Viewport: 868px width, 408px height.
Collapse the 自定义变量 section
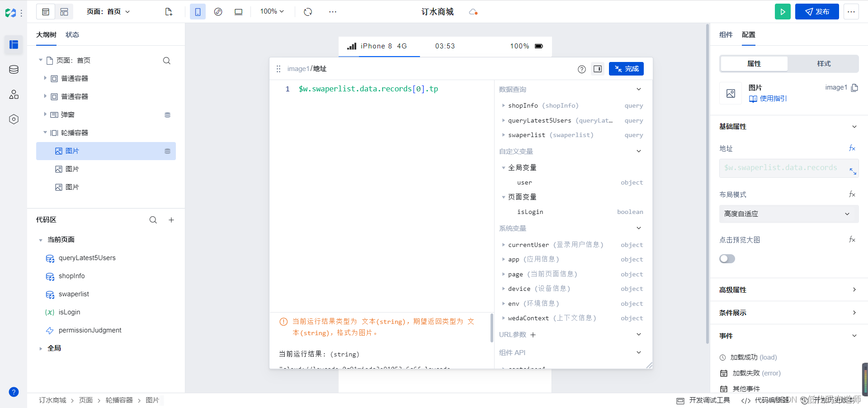pyautogui.click(x=639, y=152)
